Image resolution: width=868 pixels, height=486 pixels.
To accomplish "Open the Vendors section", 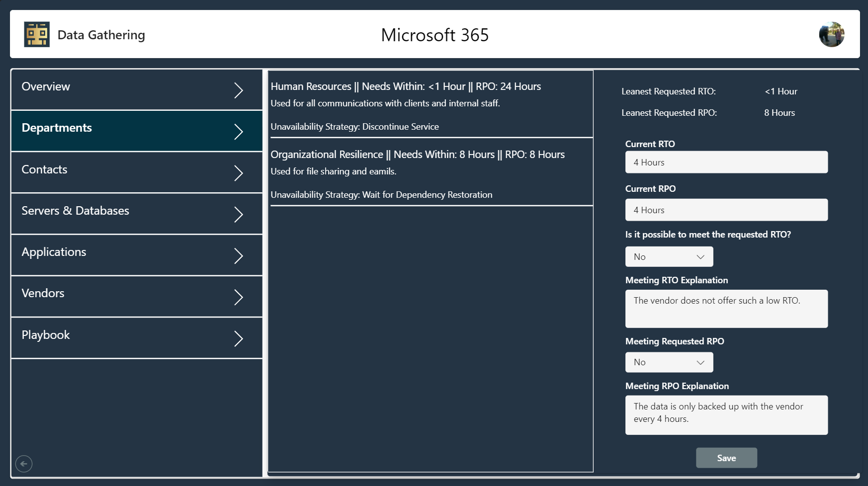I will [137, 296].
